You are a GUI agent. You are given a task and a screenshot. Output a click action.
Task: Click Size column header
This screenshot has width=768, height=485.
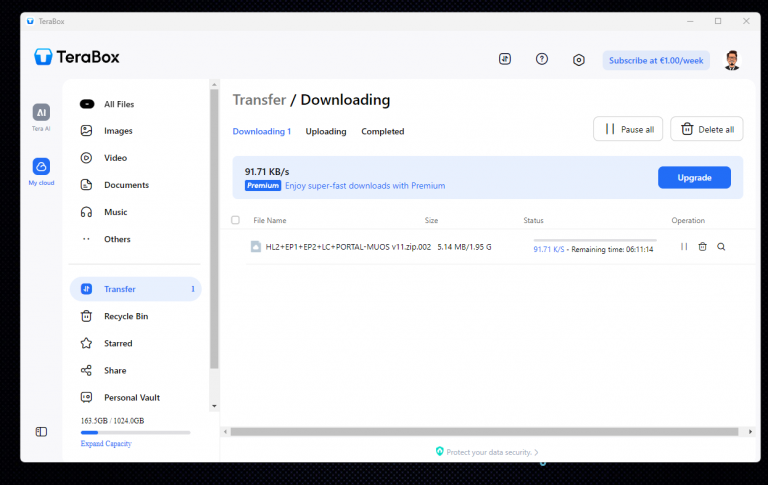click(x=431, y=220)
